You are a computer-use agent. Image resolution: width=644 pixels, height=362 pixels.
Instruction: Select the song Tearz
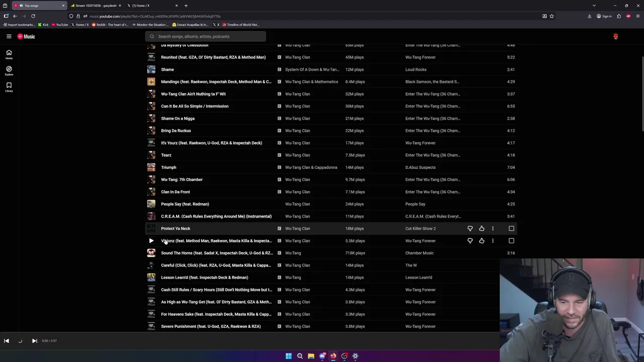(166, 155)
